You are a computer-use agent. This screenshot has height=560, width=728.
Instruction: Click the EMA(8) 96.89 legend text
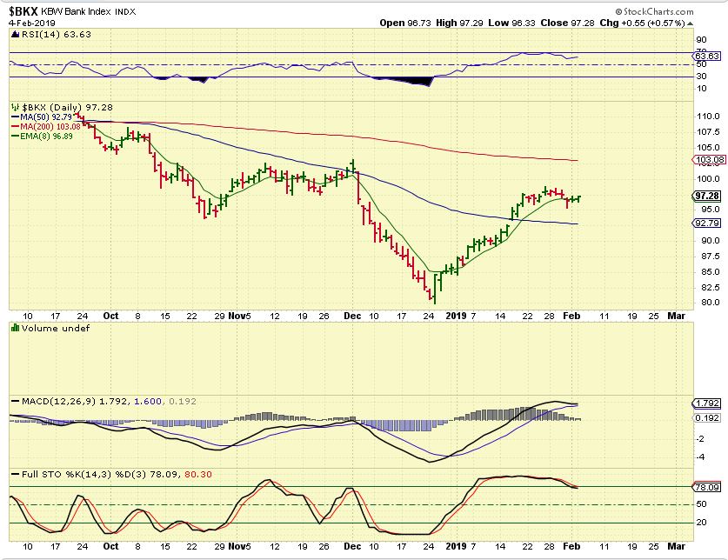pos(46,137)
